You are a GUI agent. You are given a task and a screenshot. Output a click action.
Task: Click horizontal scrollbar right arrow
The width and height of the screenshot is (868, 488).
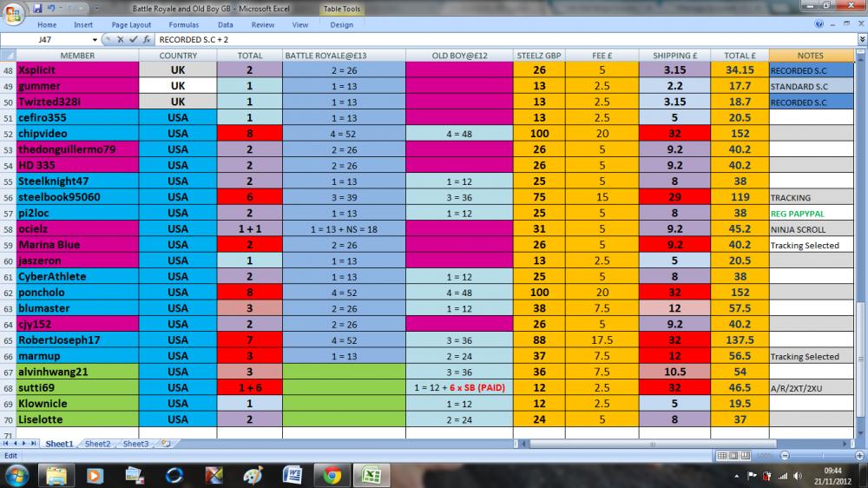pos(845,444)
